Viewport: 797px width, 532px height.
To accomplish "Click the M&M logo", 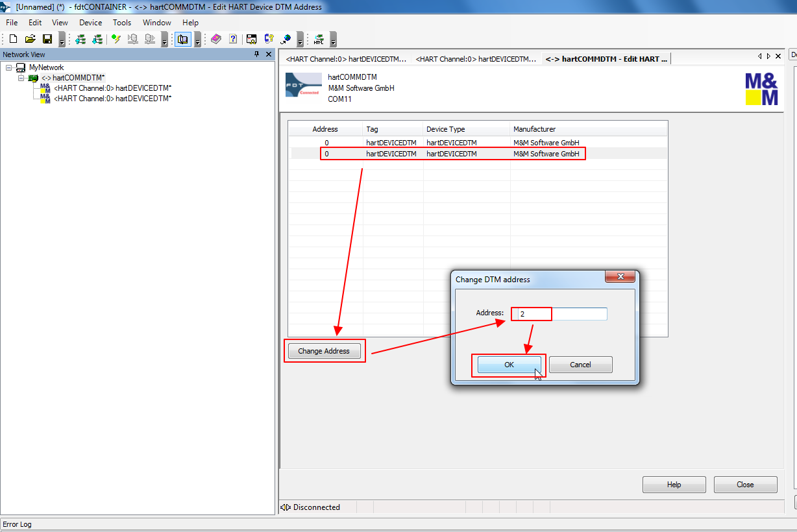I will (x=761, y=89).
